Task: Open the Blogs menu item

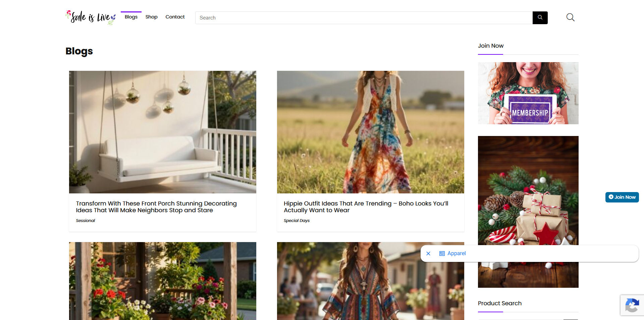Action: [x=131, y=17]
